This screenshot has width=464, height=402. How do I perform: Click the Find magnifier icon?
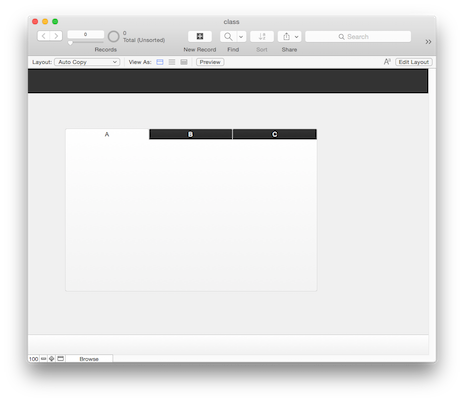tap(228, 36)
